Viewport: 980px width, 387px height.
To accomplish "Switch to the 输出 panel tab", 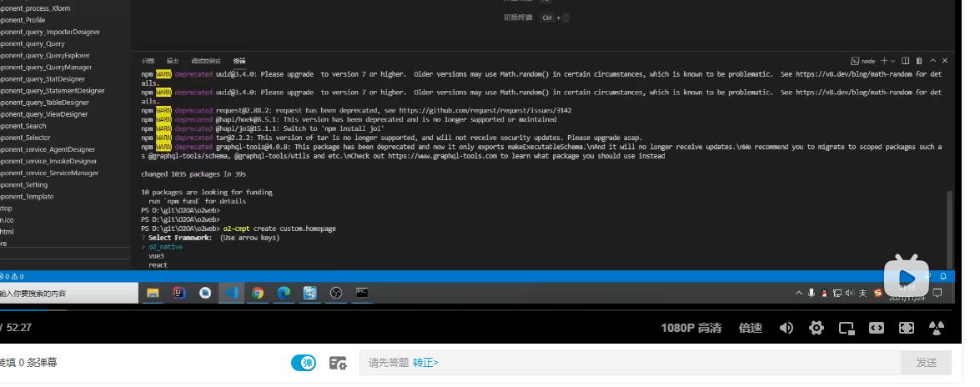I will click(173, 61).
